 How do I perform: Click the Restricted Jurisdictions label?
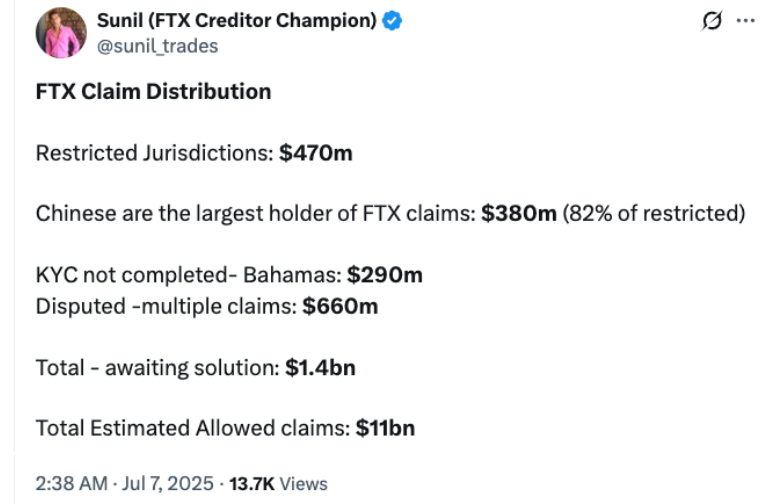(155, 153)
